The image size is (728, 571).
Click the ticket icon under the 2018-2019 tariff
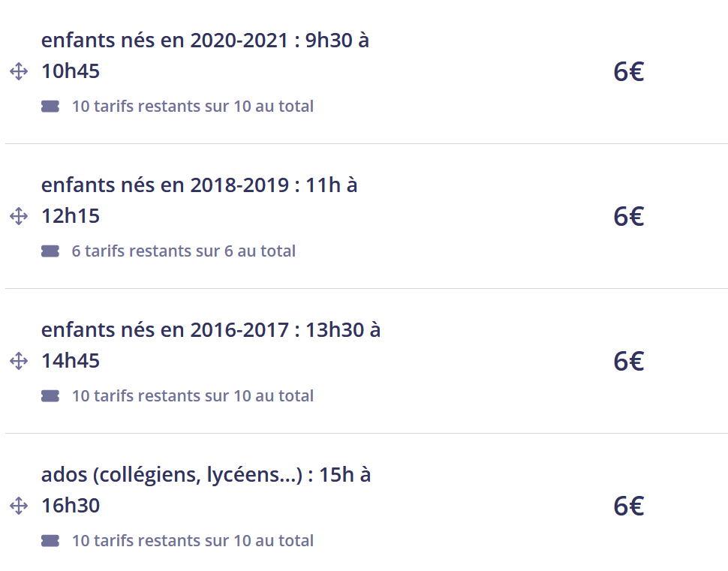click(x=50, y=251)
